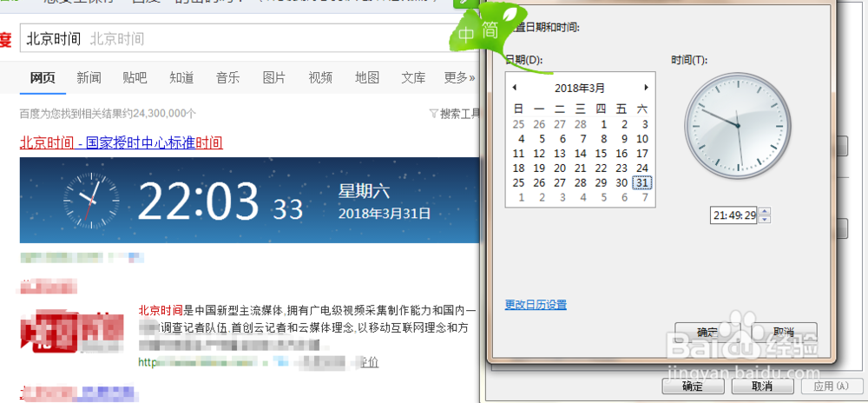Select date 22 in the calendar
868x403 pixels.
click(x=602, y=168)
